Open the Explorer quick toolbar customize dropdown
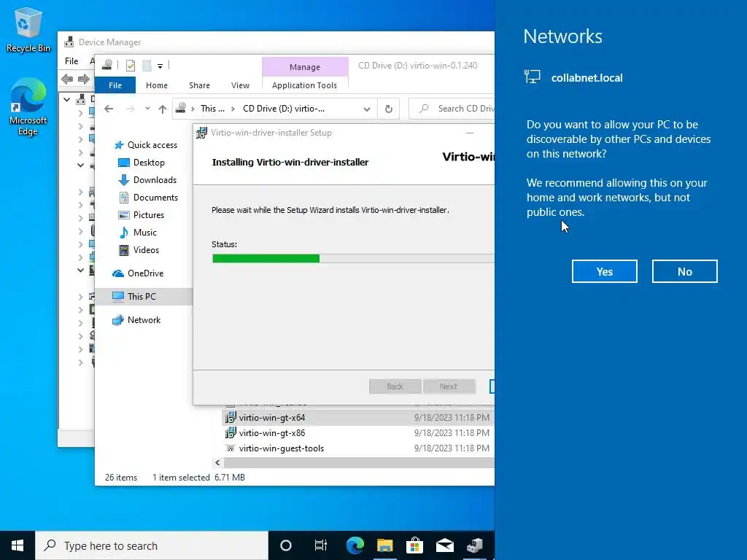 coord(160,66)
